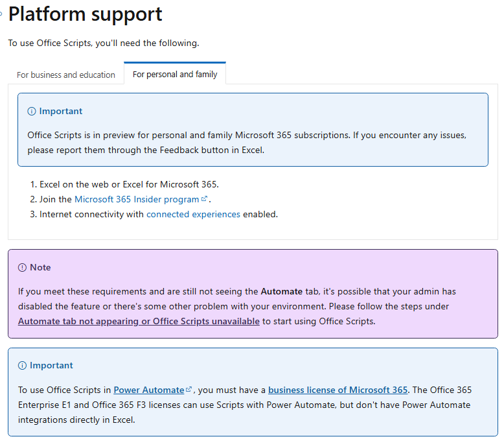Viewport: 504px width, 441px height.
Task: Switch to the For business and education tab
Action: pos(66,75)
